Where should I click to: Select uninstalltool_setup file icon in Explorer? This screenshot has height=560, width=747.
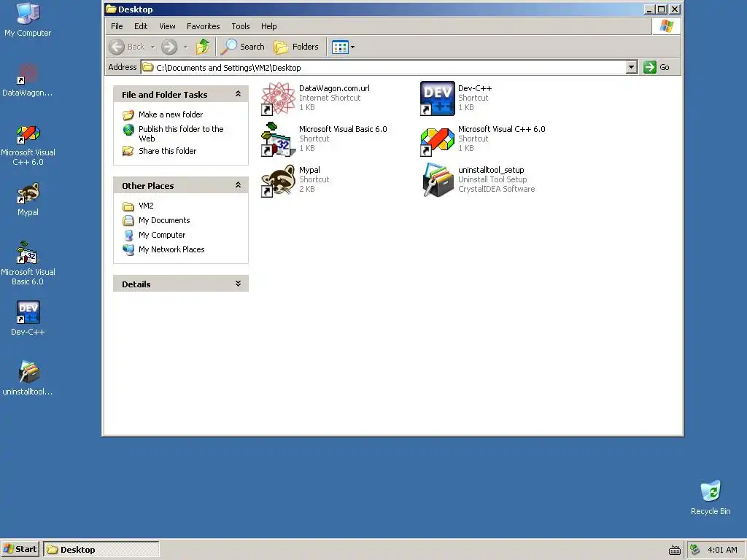438,180
